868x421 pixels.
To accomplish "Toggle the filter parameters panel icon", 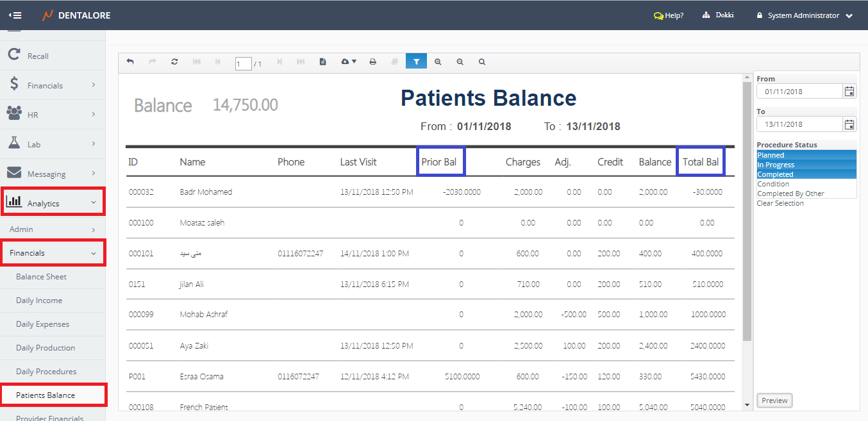I will (x=416, y=62).
